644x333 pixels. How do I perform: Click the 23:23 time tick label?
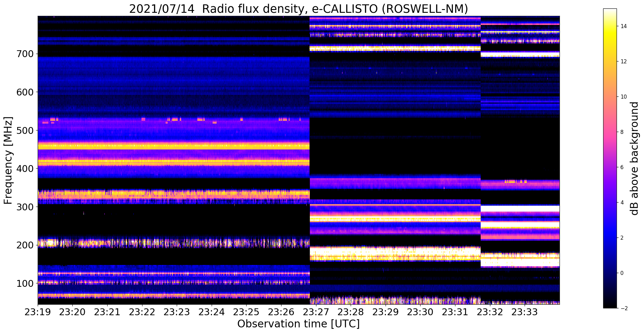(177, 312)
